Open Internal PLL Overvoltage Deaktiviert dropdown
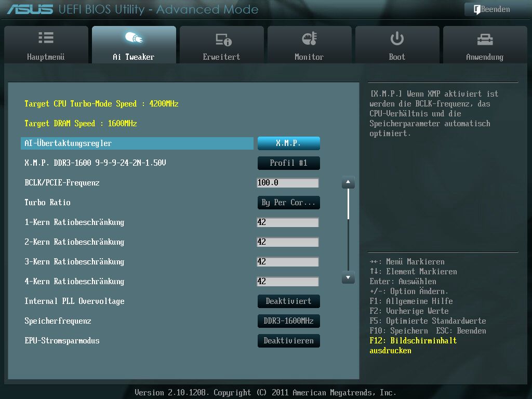Screen dimensions: 532x399 pos(289,301)
